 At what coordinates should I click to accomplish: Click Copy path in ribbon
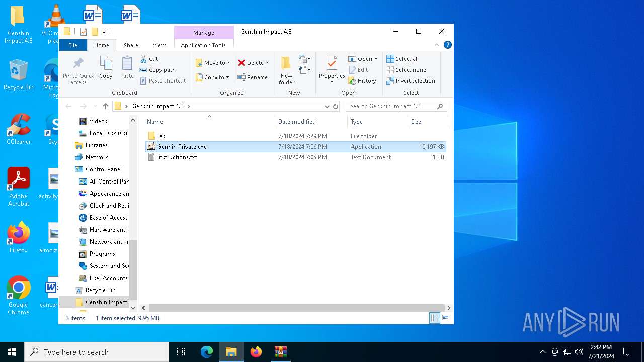(x=157, y=70)
